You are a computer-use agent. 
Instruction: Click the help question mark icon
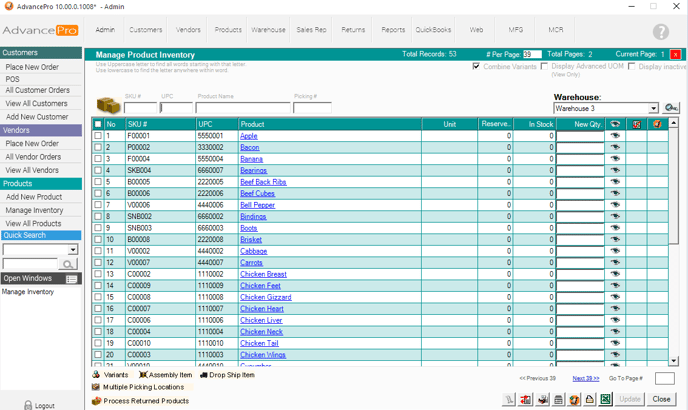click(660, 31)
